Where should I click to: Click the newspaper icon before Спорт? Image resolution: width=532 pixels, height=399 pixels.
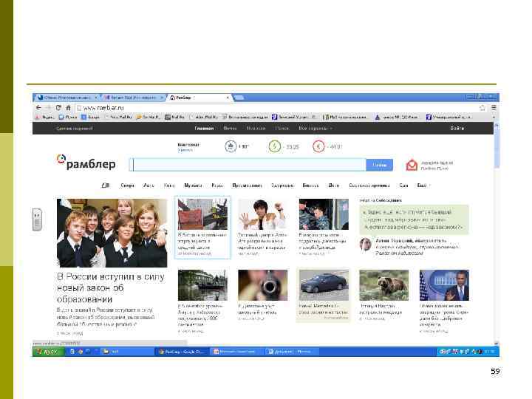106,185
